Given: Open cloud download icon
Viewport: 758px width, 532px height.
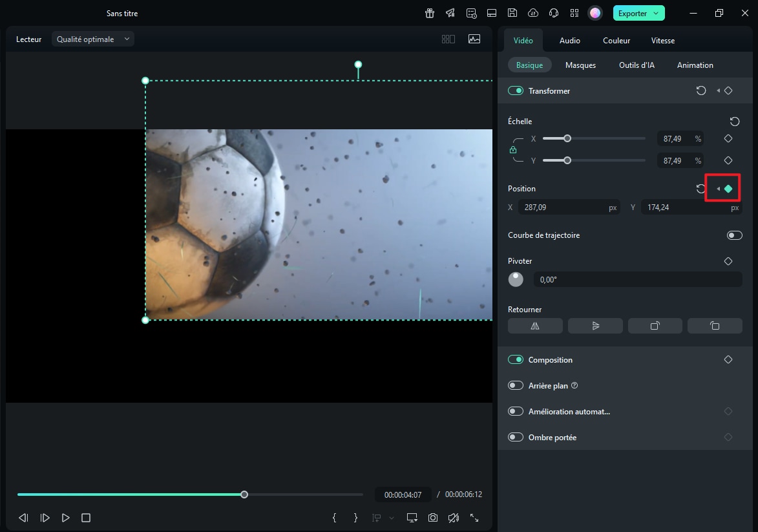Looking at the screenshot, I should coord(532,13).
